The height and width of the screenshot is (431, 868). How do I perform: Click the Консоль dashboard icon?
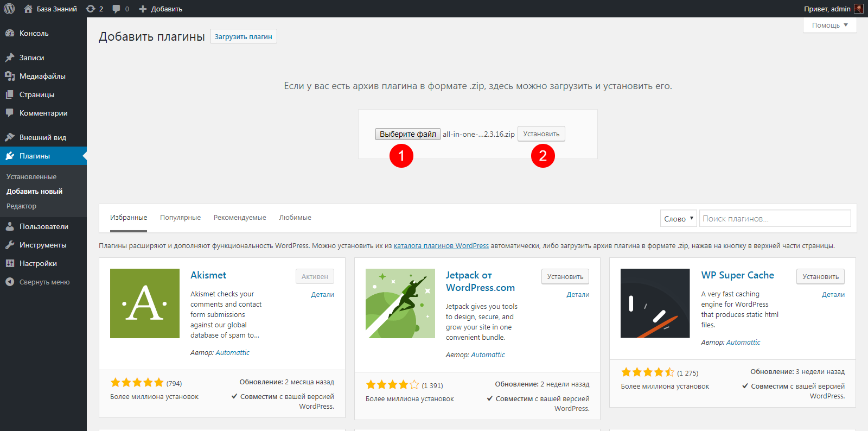point(10,33)
